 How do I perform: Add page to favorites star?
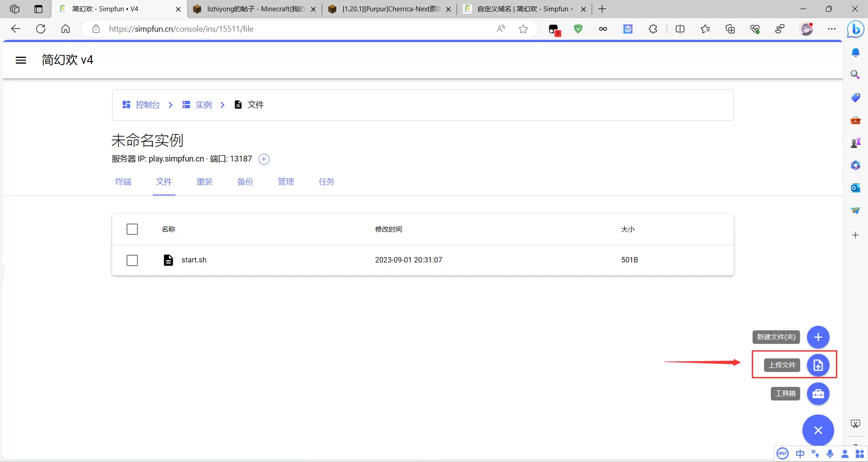(x=523, y=29)
